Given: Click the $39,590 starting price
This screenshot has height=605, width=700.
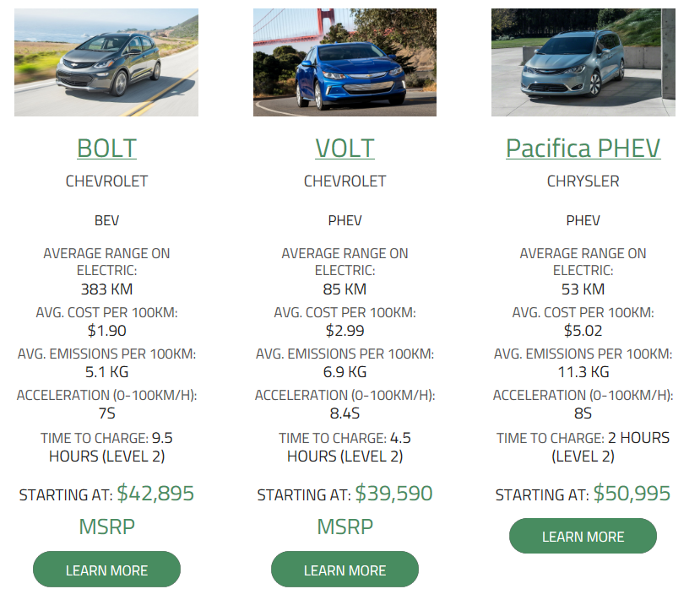Looking at the screenshot, I should click(393, 494).
